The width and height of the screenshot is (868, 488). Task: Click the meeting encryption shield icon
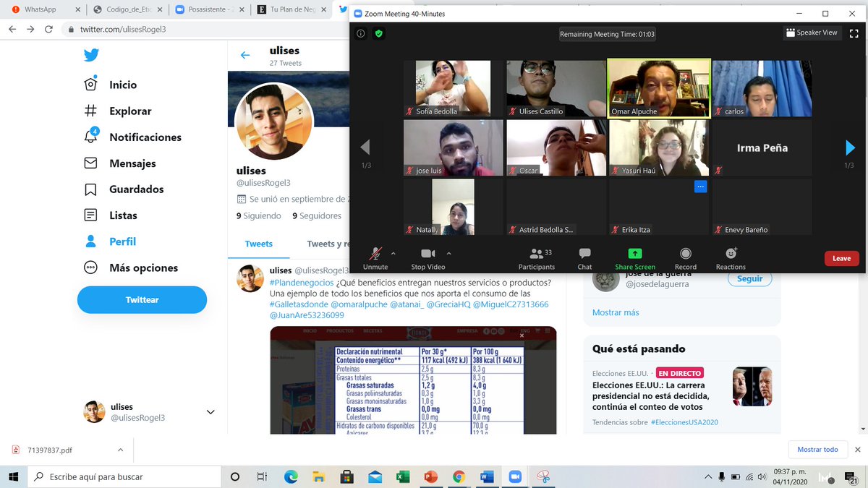378,33
